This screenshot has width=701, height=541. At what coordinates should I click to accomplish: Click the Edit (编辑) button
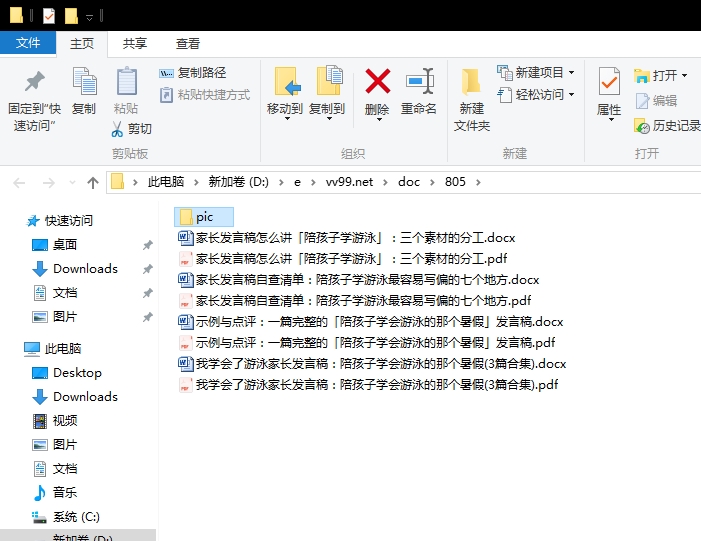pos(656,101)
